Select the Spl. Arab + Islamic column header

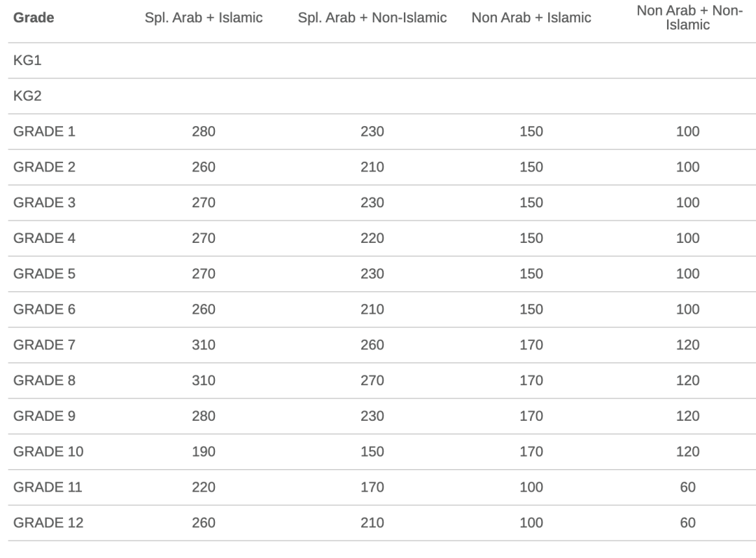tap(204, 18)
